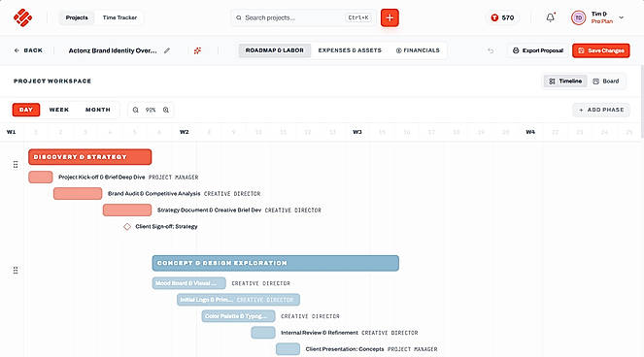644x357 pixels.
Task: Click 'Client Presentation: Concepts' label
Action: 345,349
